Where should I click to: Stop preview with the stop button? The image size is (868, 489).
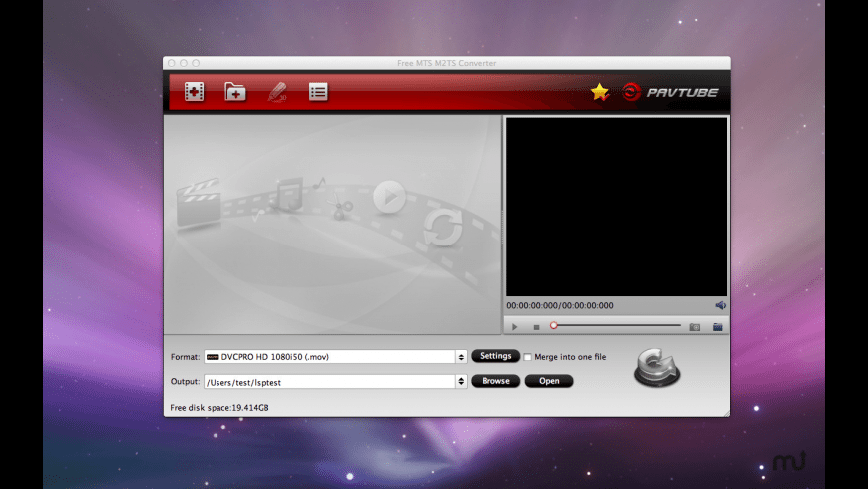536,327
